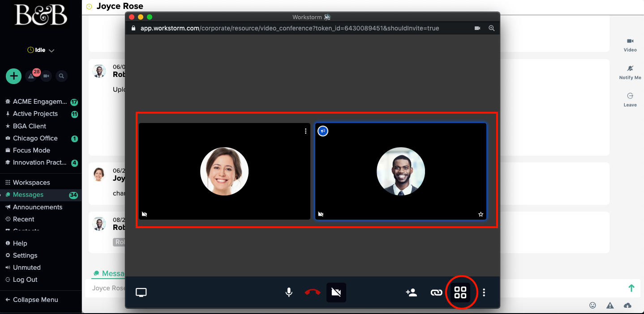The width and height of the screenshot is (644, 314).
Task: Click the camera icon in browser address bar
Action: (x=477, y=28)
